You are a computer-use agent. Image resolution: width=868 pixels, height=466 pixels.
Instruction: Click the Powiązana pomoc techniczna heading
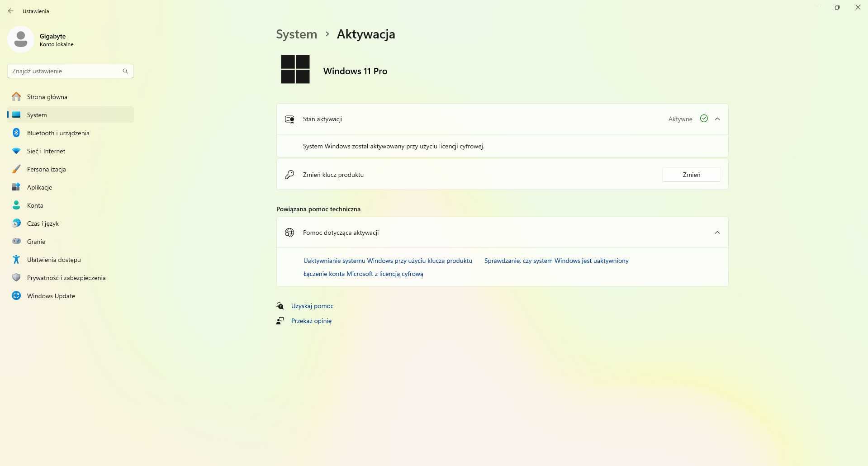click(x=318, y=209)
